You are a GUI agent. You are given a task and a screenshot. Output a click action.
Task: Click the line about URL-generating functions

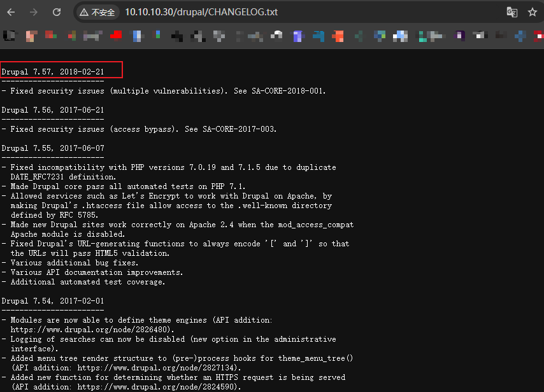(x=176, y=244)
